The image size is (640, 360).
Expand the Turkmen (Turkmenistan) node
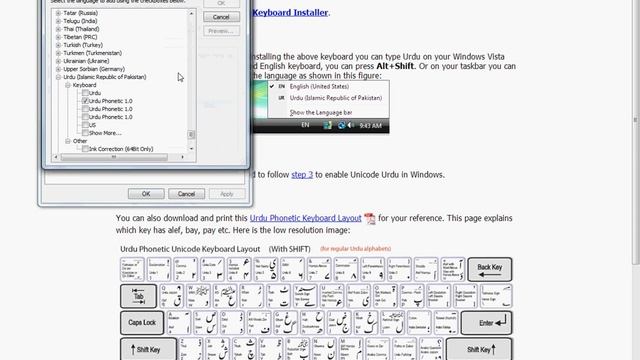pyautogui.click(x=58, y=53)
